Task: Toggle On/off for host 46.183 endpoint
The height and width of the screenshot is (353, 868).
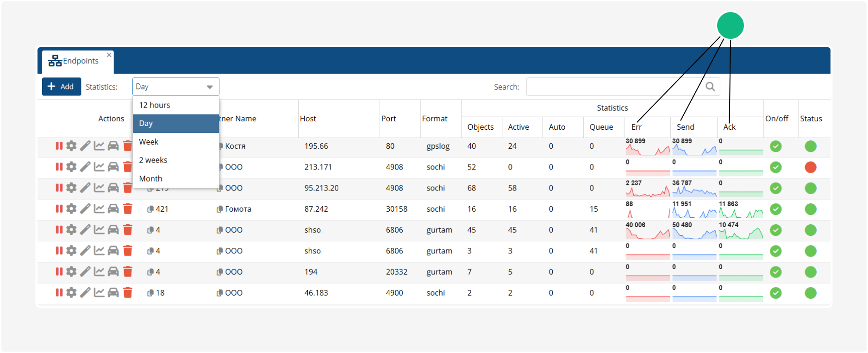Action: (x=776, y=293)
